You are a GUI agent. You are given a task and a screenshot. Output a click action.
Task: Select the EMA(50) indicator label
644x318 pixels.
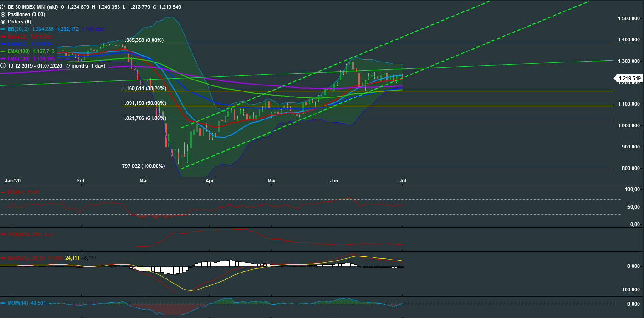(18, 44)
